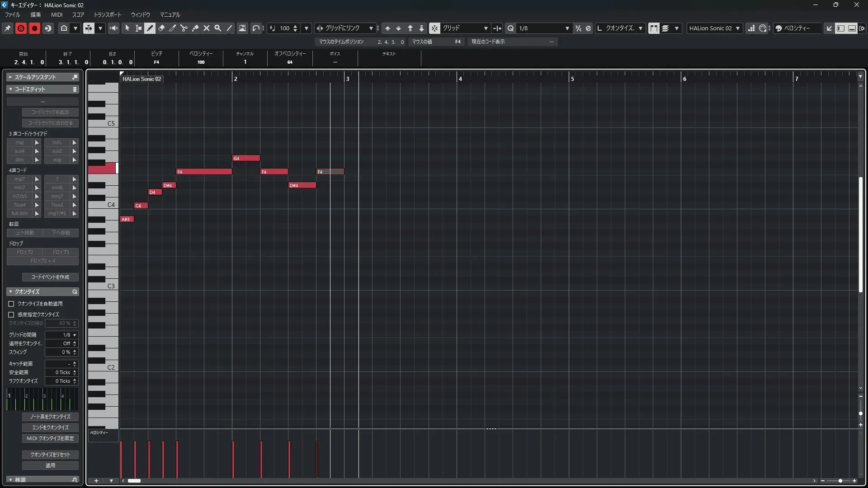Select the Zoom magnifier tool
The image size is (868, 488).
(x=218, y=28)
